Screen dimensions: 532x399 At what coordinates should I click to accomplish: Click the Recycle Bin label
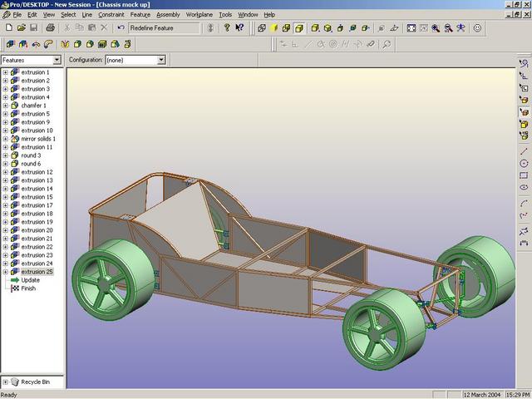35,382
